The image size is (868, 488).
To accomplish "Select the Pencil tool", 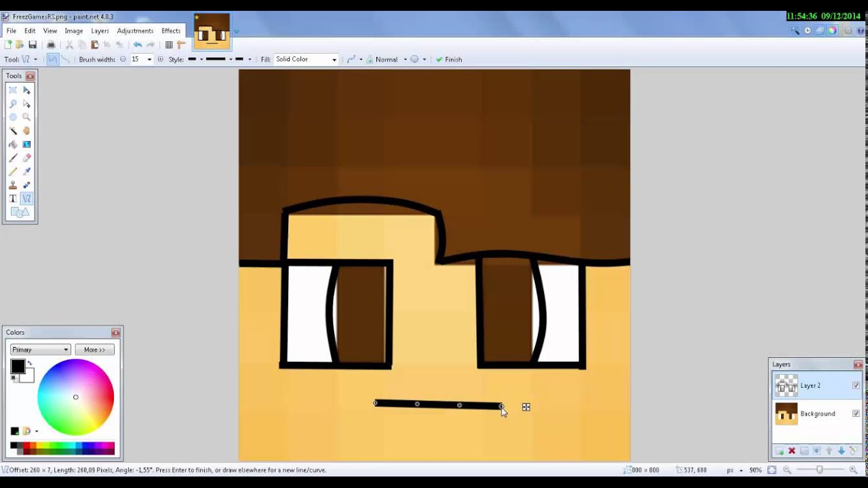I will click(13, 171).
